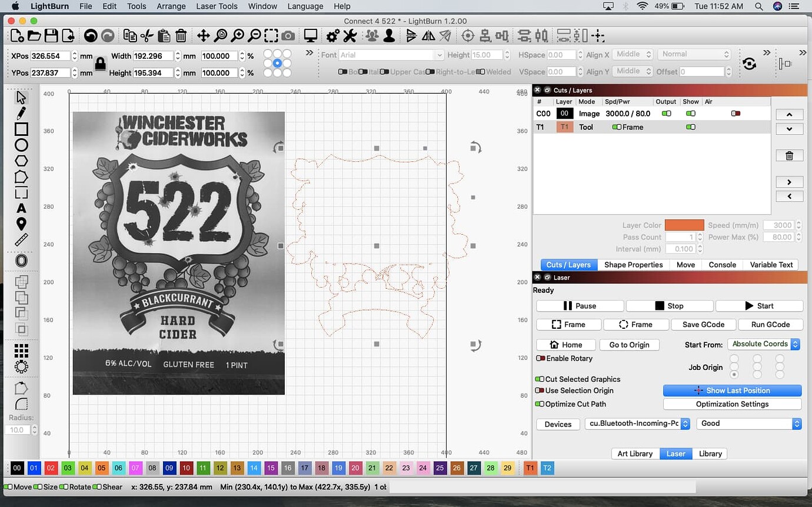The height and width of the screenshot is (507, 812).
Task: Open the Arrange menu
Action: click(x=171, y=6)
